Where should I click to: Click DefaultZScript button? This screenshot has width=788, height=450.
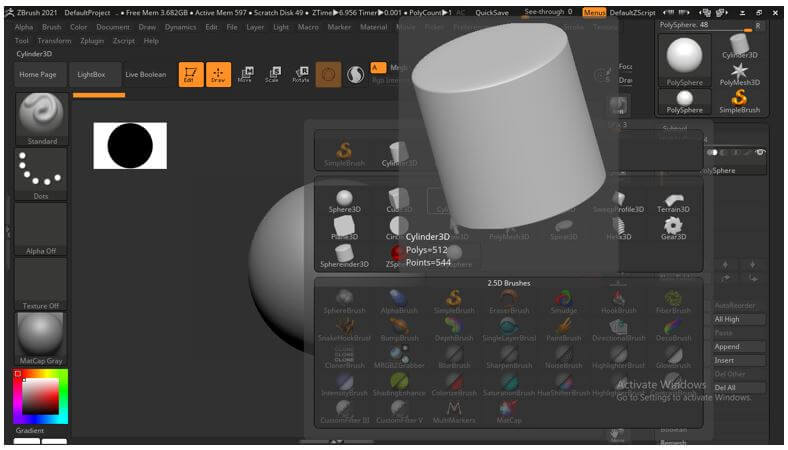pyautogui.click(x=632, y=13)
